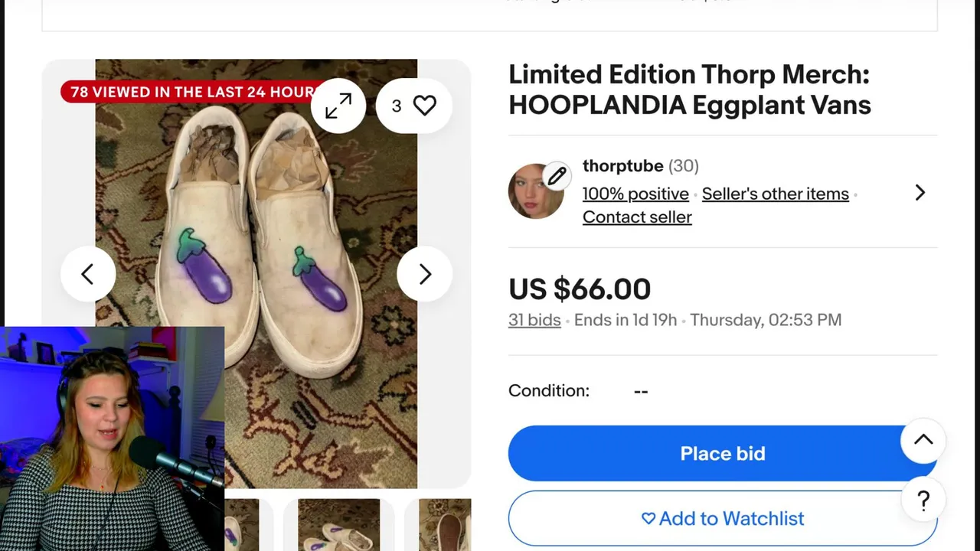This screenshot has width=980, height=551.
Task: Expand the product image to full view
Action: [x=338, y=106]
